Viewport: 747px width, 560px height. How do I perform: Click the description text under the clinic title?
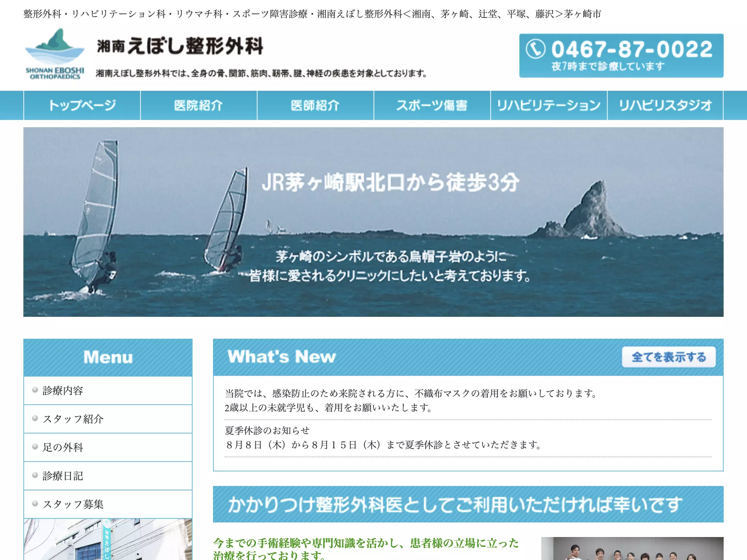click(261, 73)
